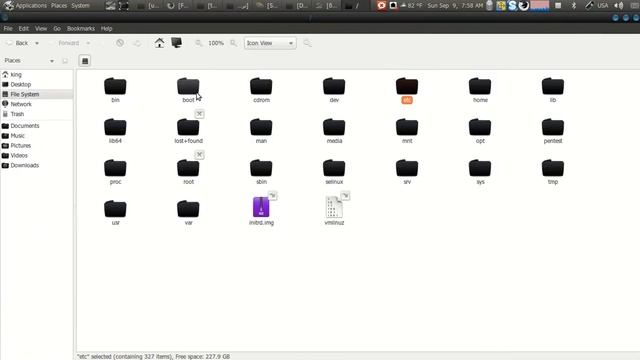The width and height of the screenshot is (640, 360).
Task: Open the bin folder icon
Action: (x=115, y=86)
